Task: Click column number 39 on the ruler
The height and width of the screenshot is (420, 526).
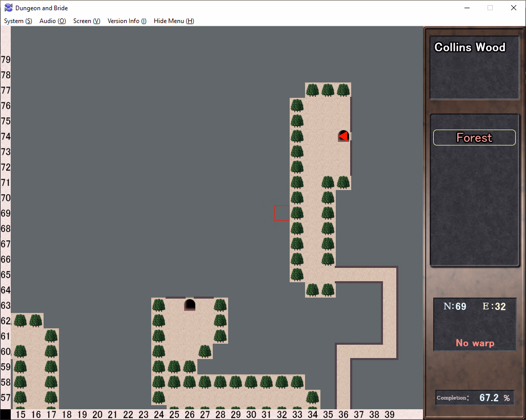Action: pyautogui.click(x=390, y=414)
